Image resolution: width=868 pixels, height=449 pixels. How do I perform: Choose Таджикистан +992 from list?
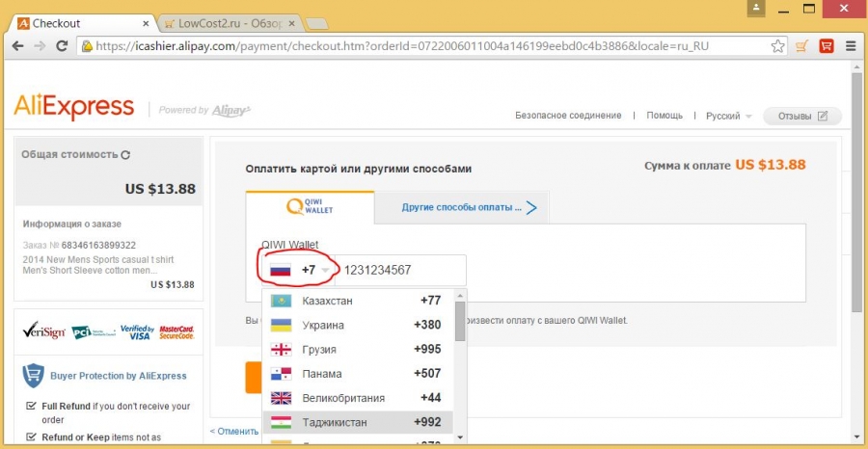pyautogui.click(x=358, y=422)
